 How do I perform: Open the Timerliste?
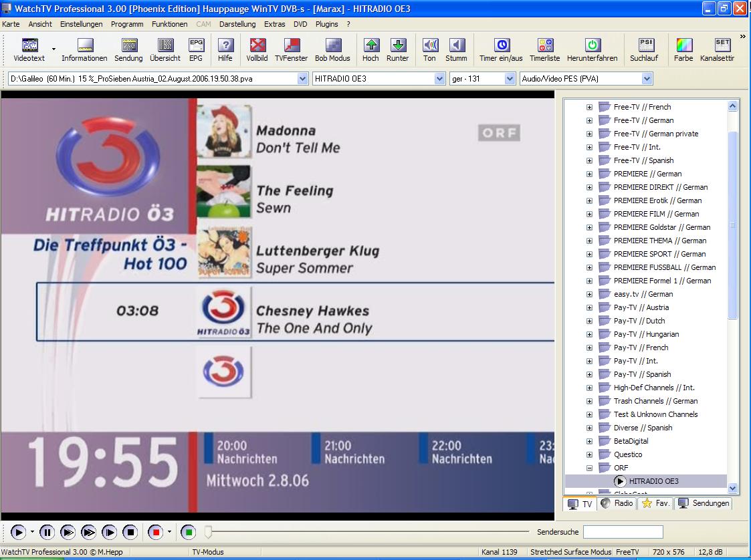(545, 49)
